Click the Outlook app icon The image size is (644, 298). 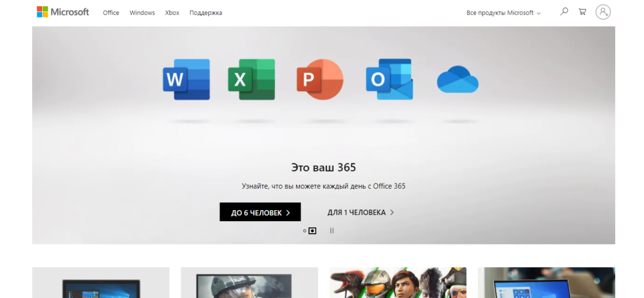click(x=389, y=80)
